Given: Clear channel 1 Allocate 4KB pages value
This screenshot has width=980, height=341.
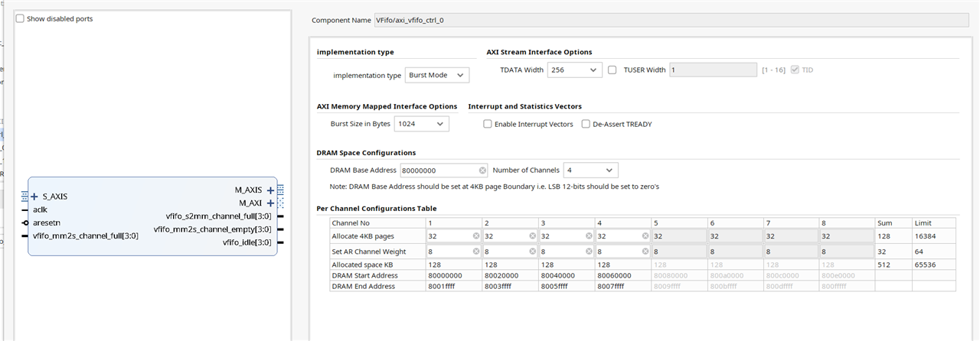Looking at the screenshot, I should coord(476,236).
